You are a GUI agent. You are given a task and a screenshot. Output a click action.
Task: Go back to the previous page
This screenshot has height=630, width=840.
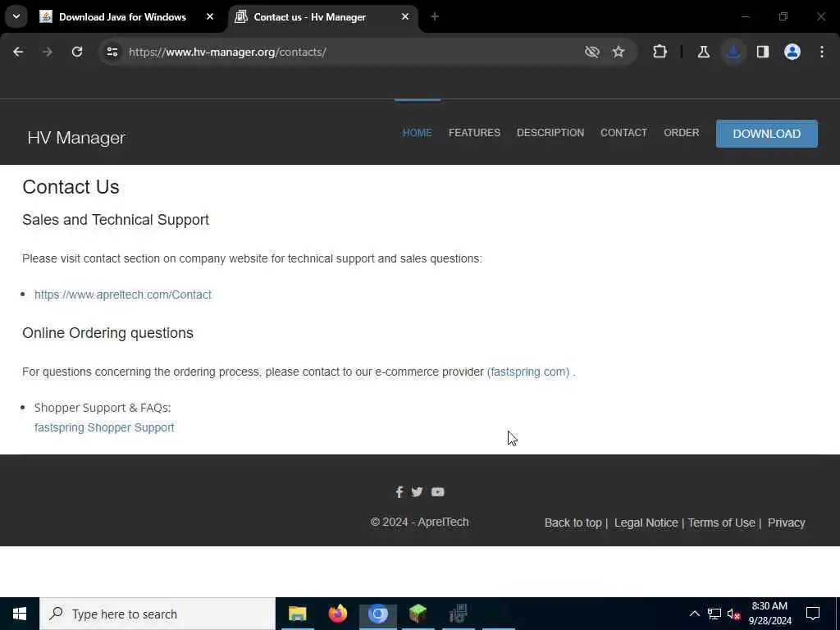pyautogui.click(x=18, y=52)
